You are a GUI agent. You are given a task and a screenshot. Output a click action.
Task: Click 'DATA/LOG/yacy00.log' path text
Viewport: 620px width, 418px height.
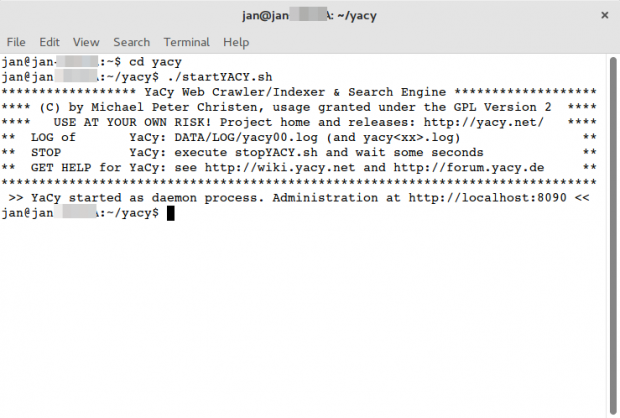[246, 137]
